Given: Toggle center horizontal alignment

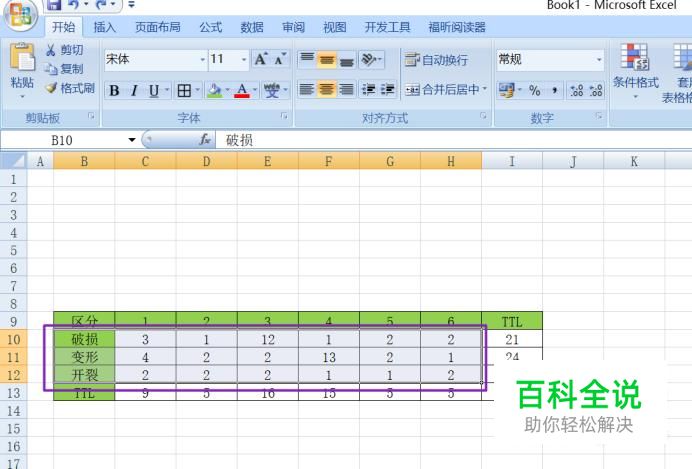Looking at the screenshot, I should click(x=327, y=90).
